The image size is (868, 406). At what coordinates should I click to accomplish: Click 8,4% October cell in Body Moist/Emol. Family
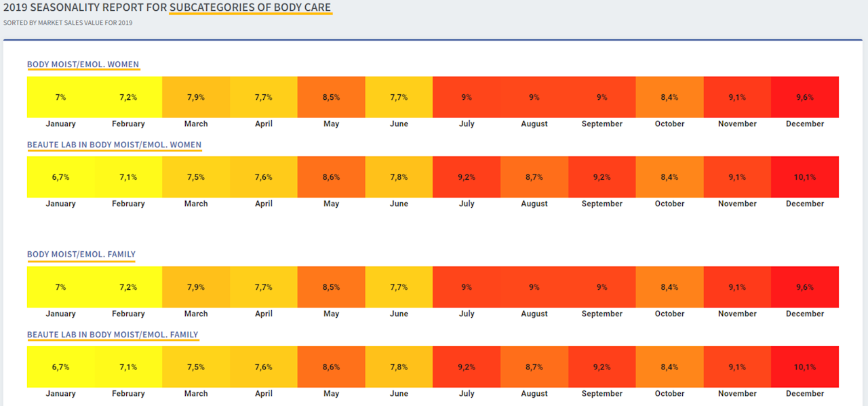(669, 287)
